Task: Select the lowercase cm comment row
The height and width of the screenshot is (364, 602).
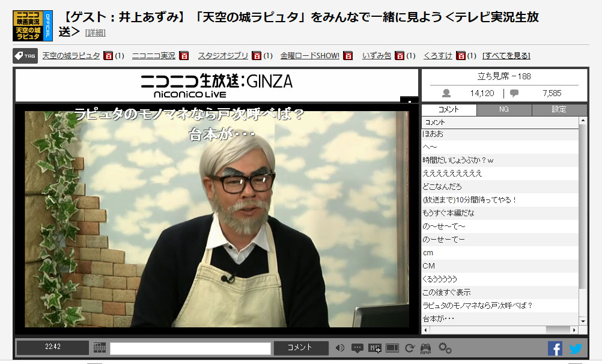Action: tap(500, 253)
